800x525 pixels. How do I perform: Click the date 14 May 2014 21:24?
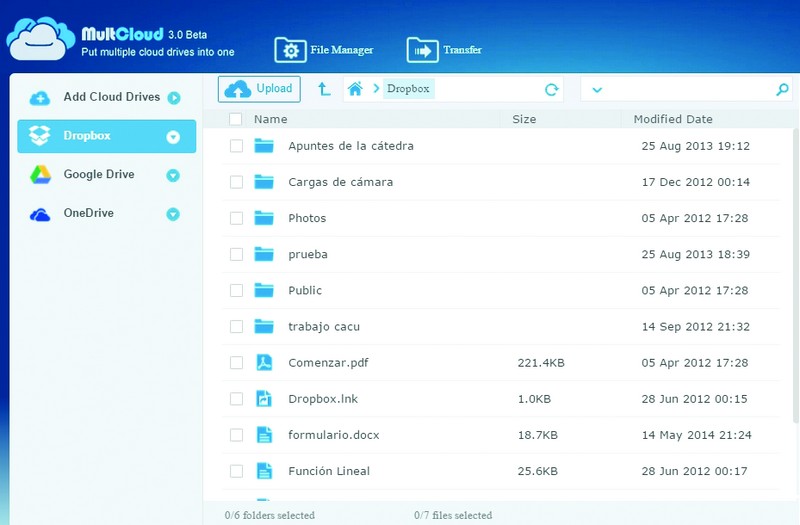[696, 435]
